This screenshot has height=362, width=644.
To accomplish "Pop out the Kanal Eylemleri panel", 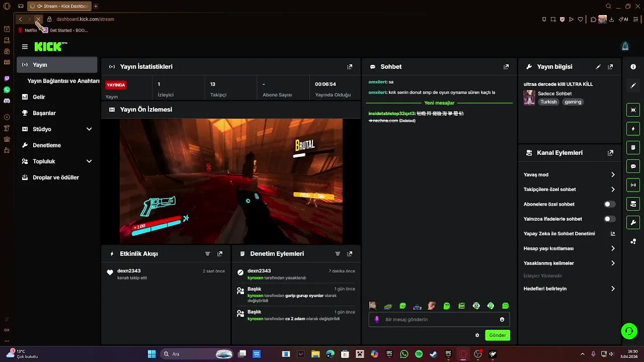I will (x=610, y=153).
